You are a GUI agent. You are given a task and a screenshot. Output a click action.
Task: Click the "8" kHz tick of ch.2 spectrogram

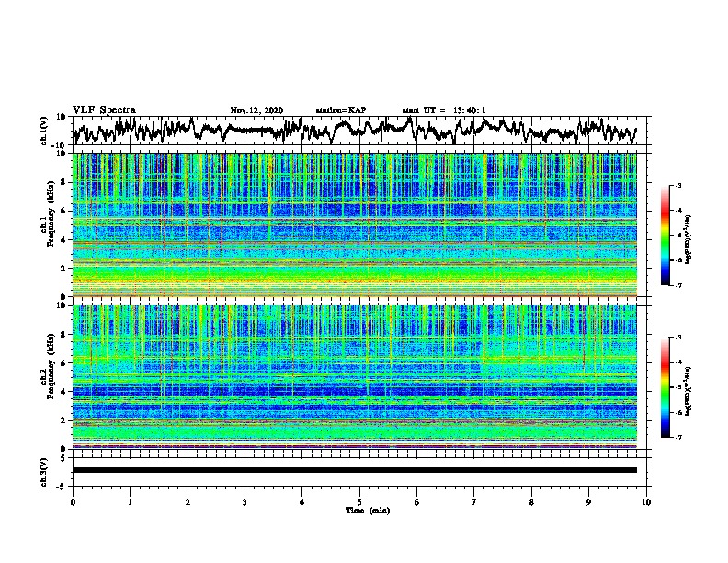click(x=63, y=335)
